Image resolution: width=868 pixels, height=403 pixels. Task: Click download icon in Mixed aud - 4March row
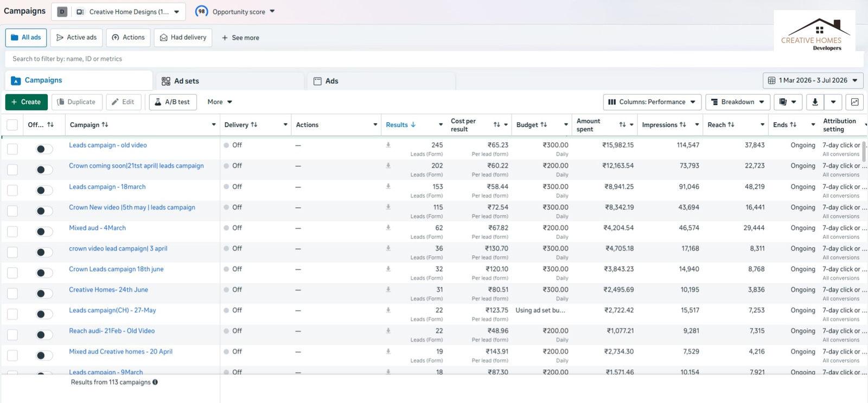coord(388,228)
